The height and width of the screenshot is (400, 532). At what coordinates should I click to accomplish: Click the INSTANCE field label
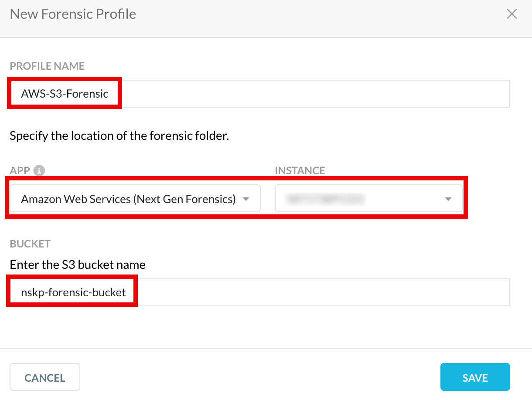300,170
